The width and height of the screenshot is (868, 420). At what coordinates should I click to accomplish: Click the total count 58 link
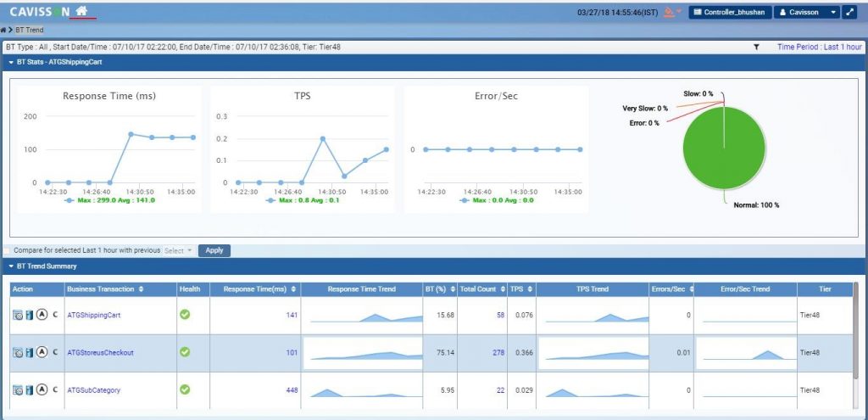coord(501,315)
